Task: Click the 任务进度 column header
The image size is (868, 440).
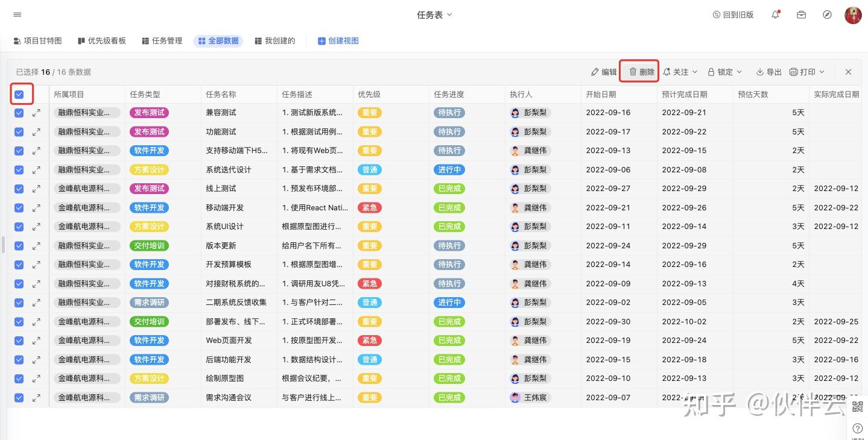Action: [467, 94]
